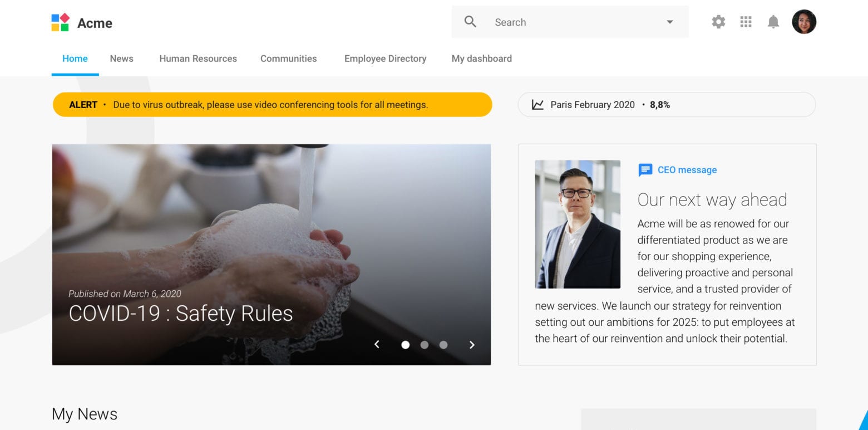Click the CEO portrait photo
Screen dimensions: 868x430
pyautogui.click(x=578, y=224)
